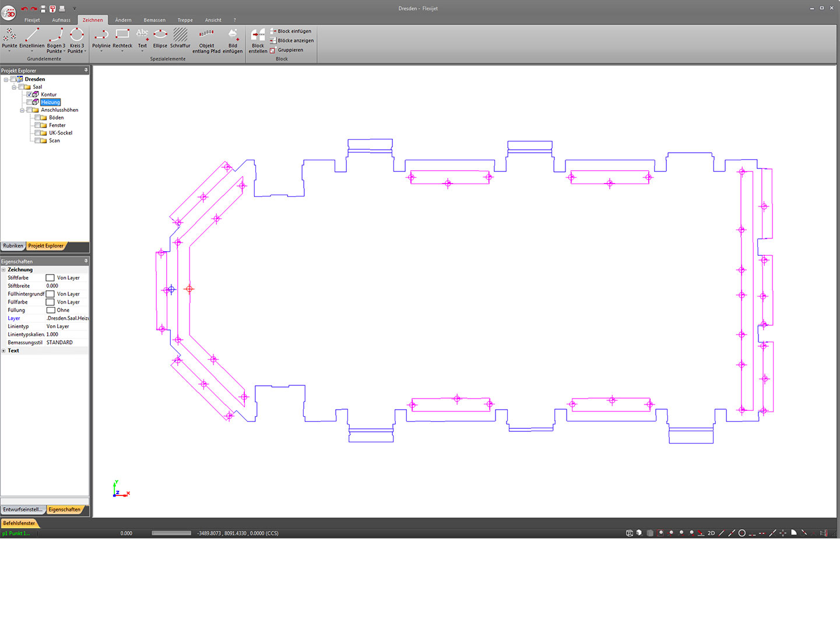Select the Polylinie drawing tool

pyautogui.click(x=101, y=37)
